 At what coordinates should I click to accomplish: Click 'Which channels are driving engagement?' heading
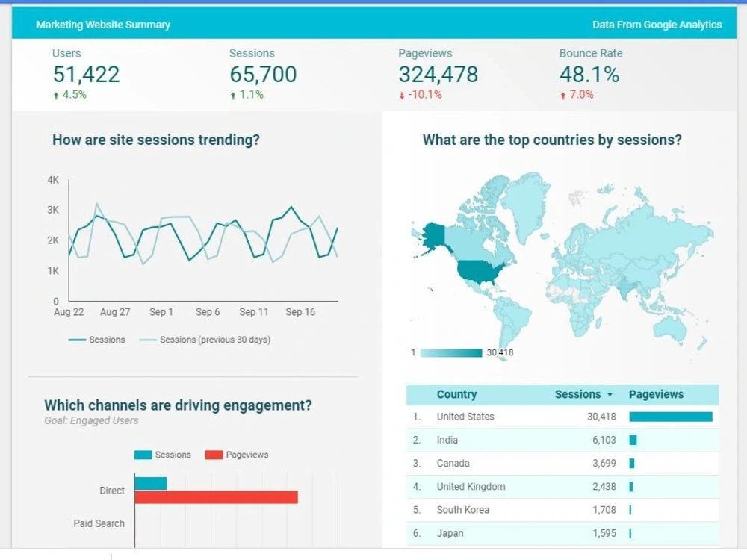[179, 405]
